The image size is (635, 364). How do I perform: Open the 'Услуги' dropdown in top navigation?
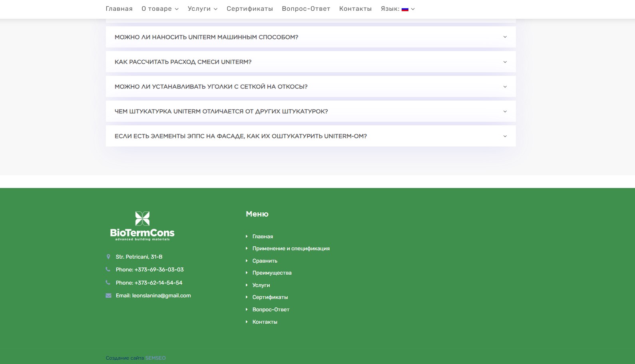click(x=203, y=9)
